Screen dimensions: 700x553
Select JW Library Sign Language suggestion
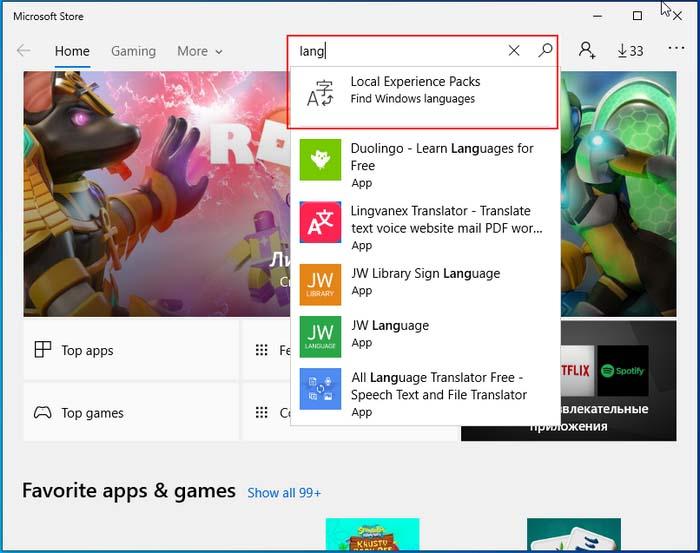pyautogui.click(x=424, y=283)
